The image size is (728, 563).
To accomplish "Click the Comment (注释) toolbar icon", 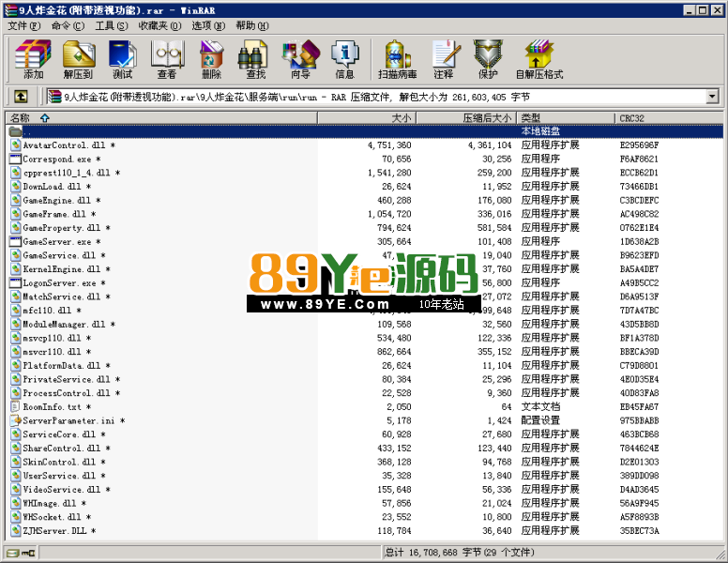I will click(444, 60).
